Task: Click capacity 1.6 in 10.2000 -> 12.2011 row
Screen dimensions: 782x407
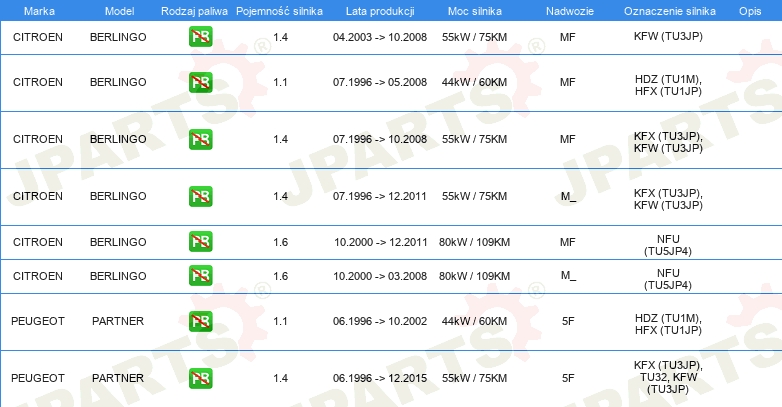Action: click(x=280, y=242)
